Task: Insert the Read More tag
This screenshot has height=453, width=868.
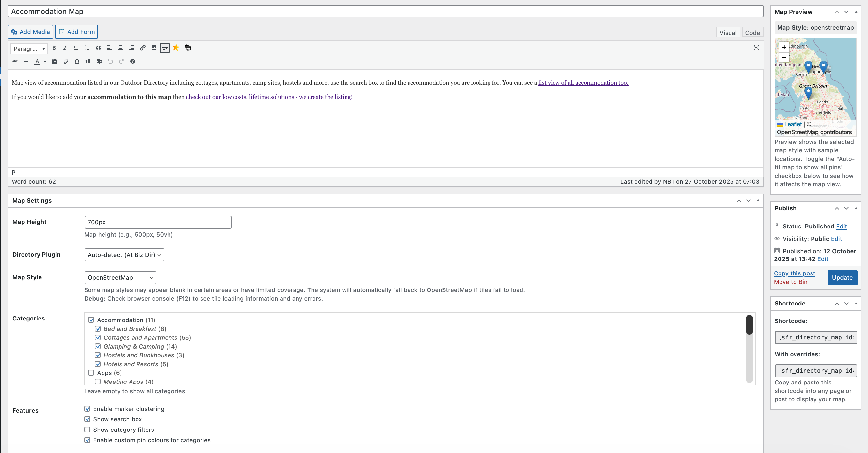Action: 154,48
